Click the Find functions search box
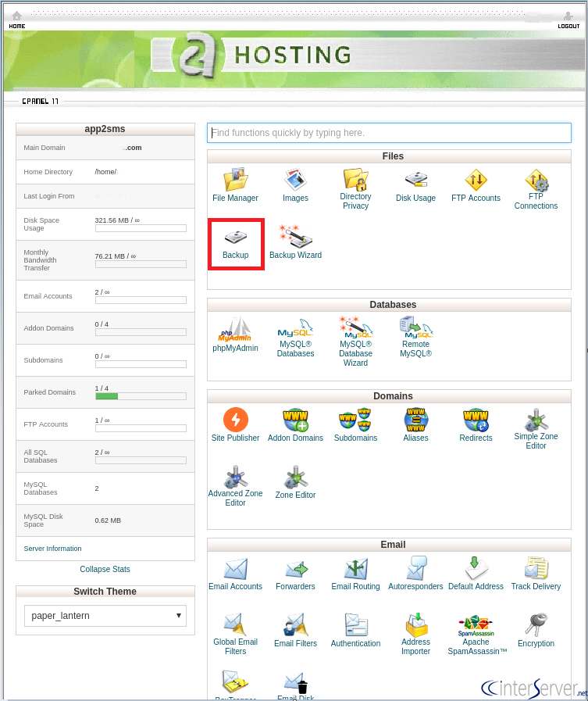 coord(389,133)
